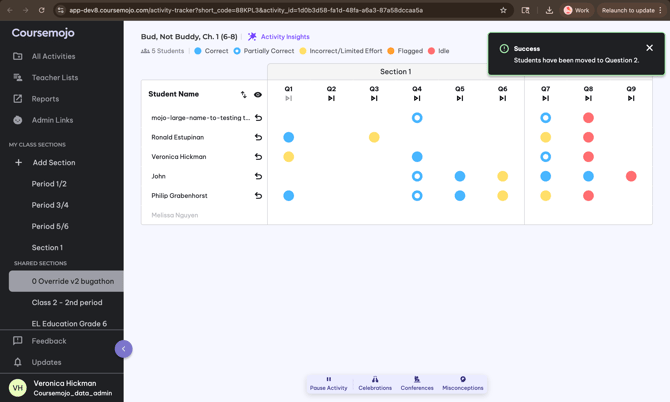Screen dimensions: 670x402
Task: Open All Activities in the sidebar
Action: pos(53,56)
